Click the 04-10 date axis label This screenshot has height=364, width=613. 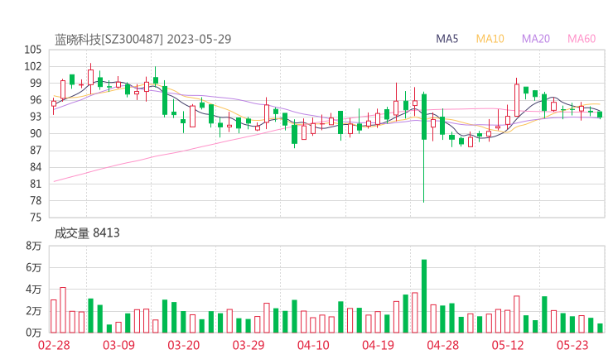(x=313, y=345)
